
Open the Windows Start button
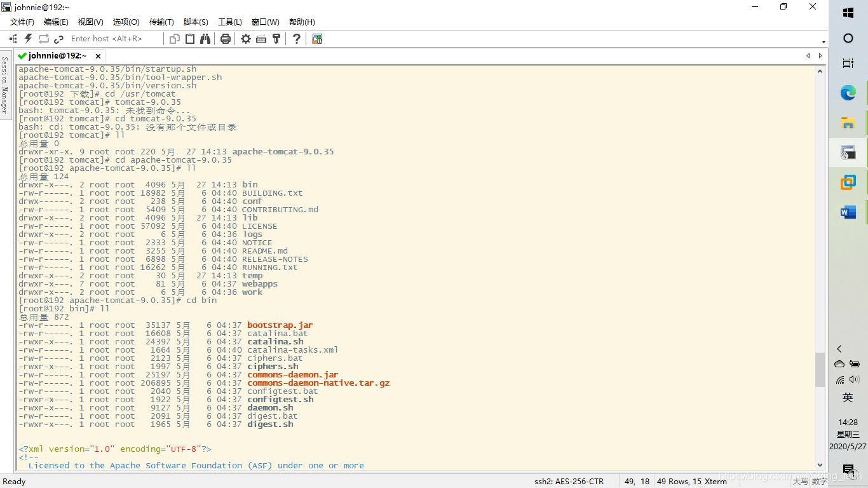848,13
